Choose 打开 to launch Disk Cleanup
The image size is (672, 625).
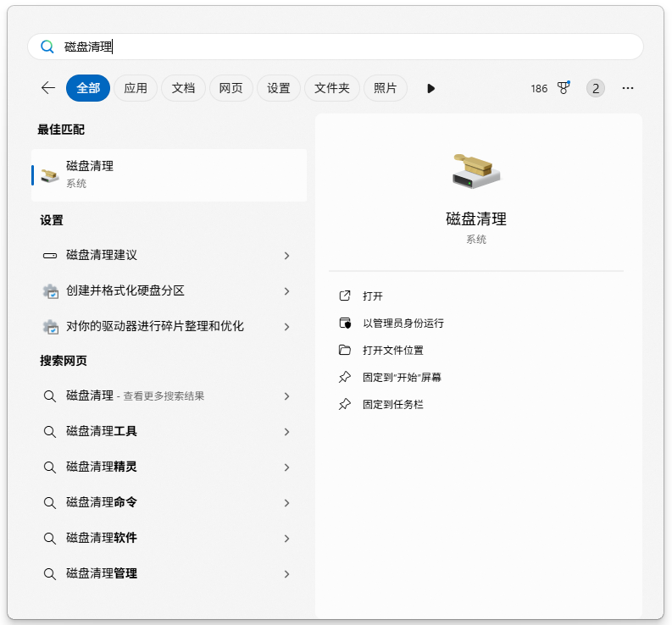click(372, 296)
